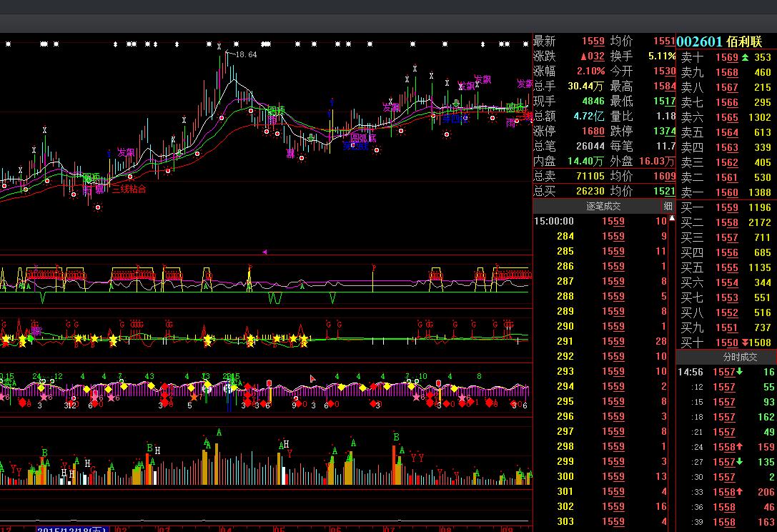Select the :39 row with volume 163
This screenshot has width=777, height=532.
pos(726,522)
